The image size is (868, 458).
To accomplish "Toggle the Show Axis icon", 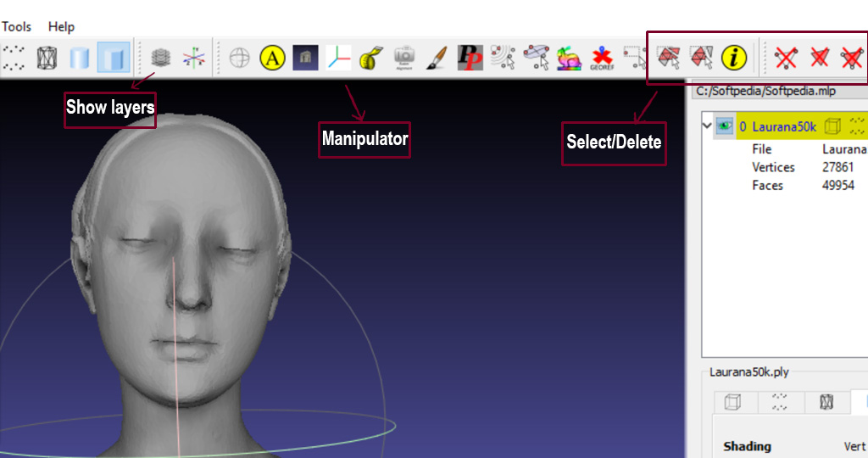I will tap(194, 58).
